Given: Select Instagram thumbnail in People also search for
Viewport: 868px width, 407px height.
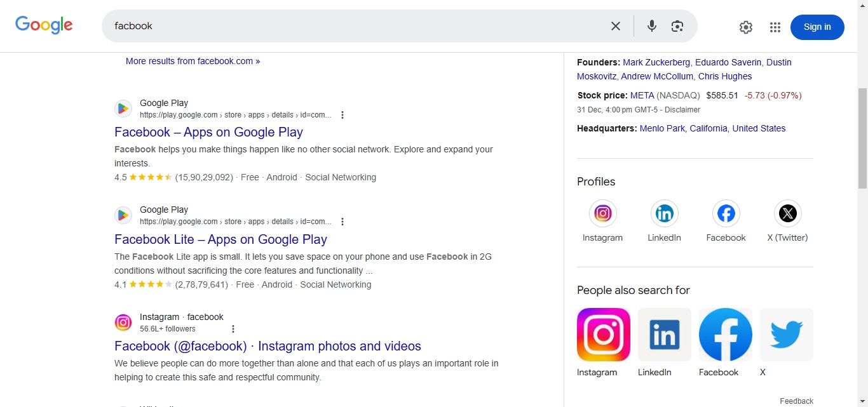Looking at the screenshot, I should (604, 335).
